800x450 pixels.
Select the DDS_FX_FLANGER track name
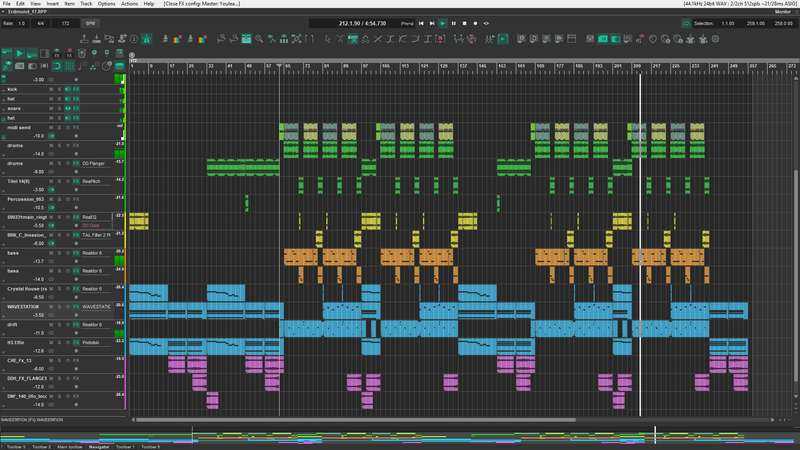click(x=27, y=378)
